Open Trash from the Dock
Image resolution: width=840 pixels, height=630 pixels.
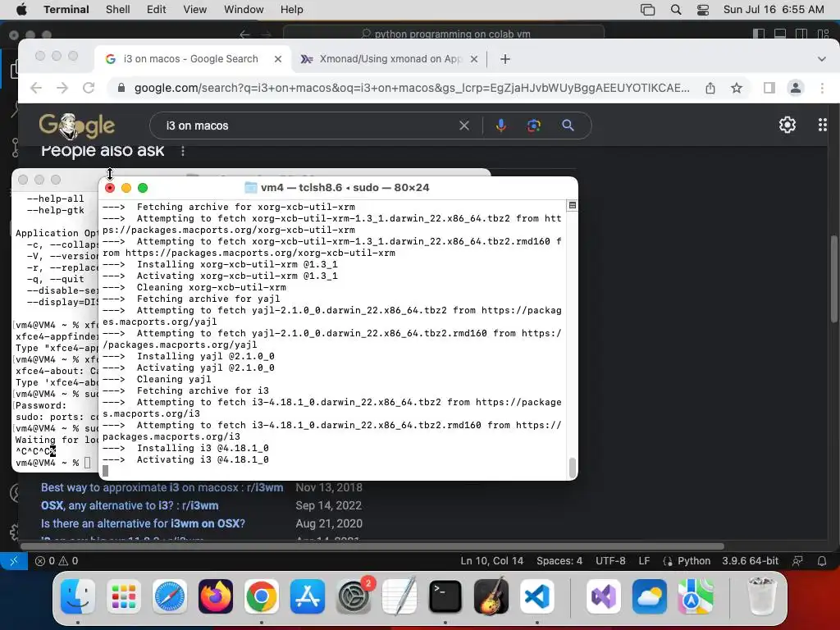tap(761, 596)
